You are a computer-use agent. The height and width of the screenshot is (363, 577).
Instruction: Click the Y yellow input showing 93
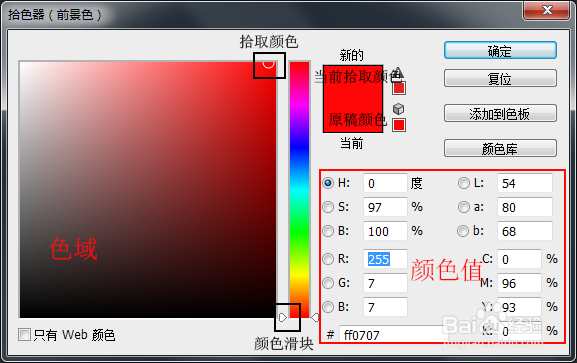point(519,307)
